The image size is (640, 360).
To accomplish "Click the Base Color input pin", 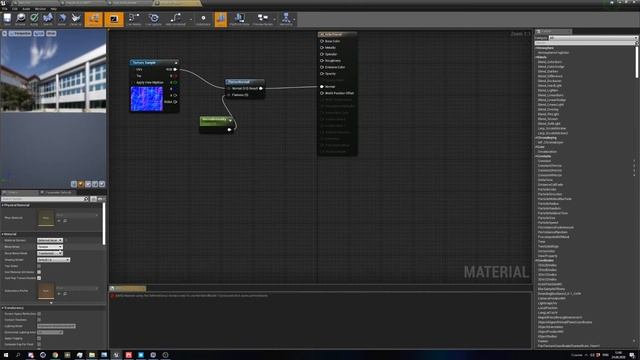I will 322,41.
